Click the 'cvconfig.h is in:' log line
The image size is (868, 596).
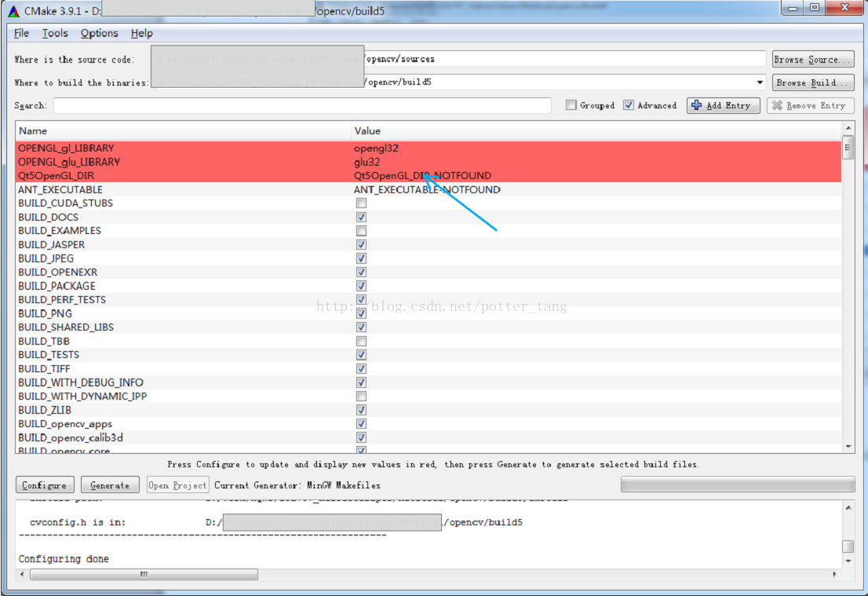click(x=78, y=521)
